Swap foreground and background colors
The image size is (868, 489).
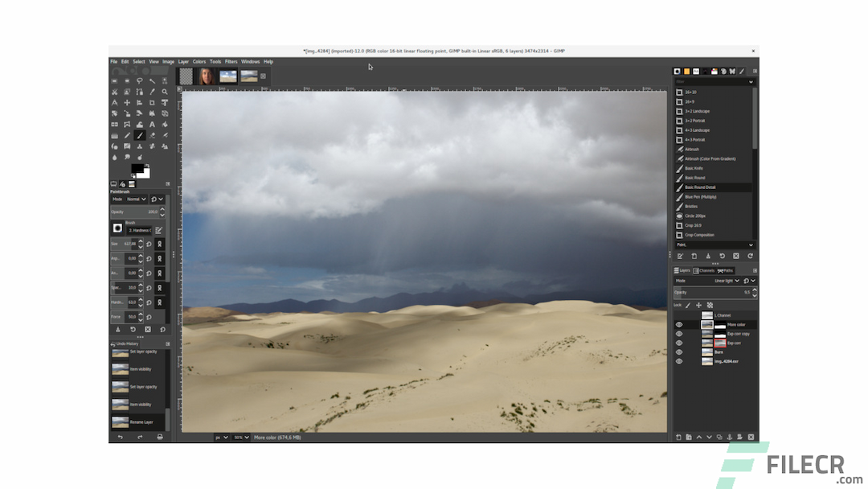(x=147, y=166)
